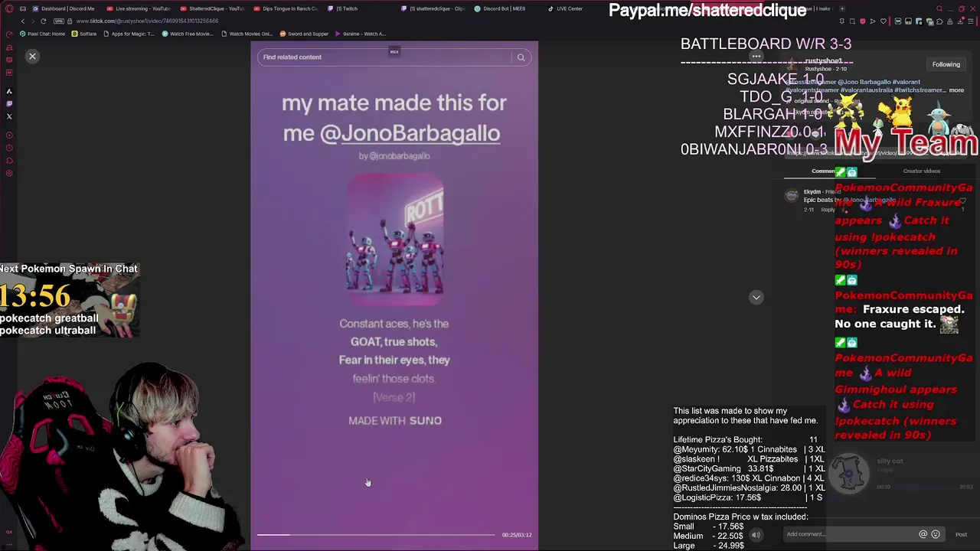
Task: Click the @JonoBarbagallo mention in video
Action: [410, 133]
